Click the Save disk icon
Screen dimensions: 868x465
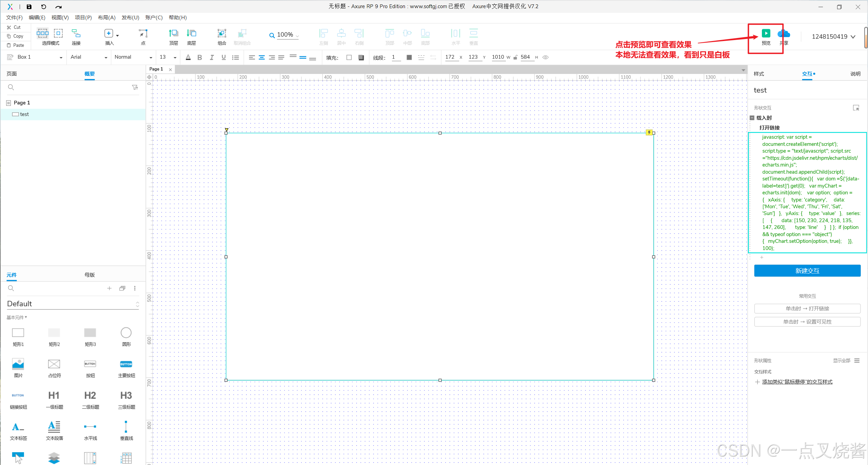click(29, 6)
